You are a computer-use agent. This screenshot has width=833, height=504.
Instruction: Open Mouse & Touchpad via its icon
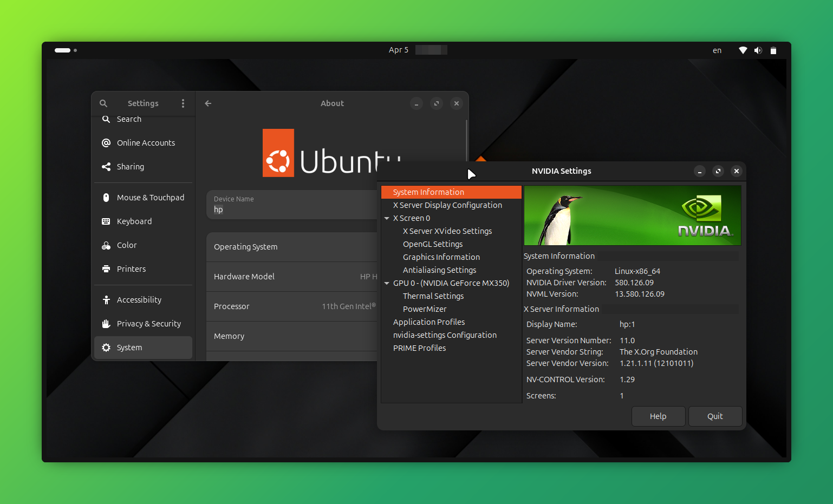pyautogui.click(x=106, y=197)
